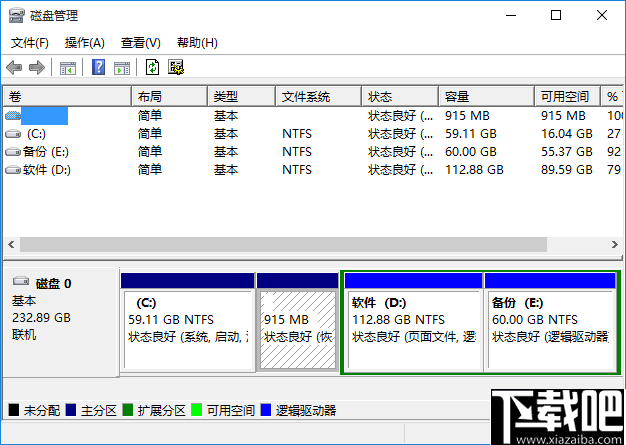This screenshot has width=626, height=445.
Task: Select the 备份 (E:) 60.00 GB partition block
Action: (551, 322)
